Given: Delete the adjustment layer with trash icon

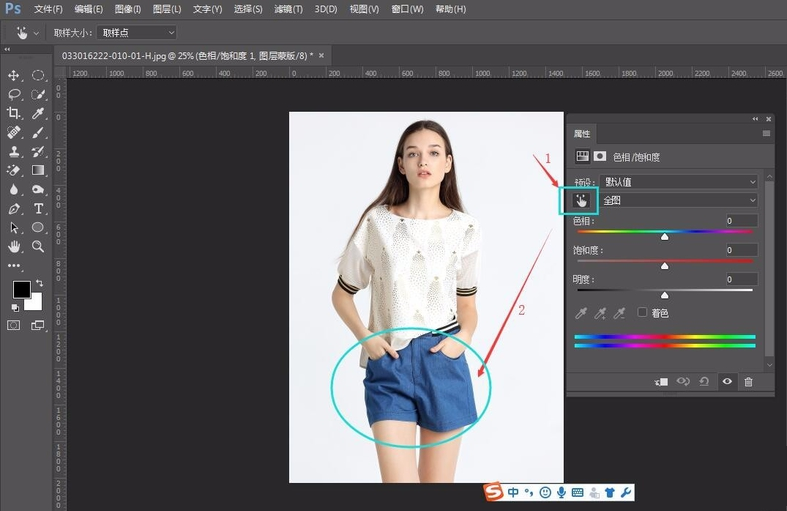Looking at the screenshot, I should pyautogui.click(x=748, y=381).
